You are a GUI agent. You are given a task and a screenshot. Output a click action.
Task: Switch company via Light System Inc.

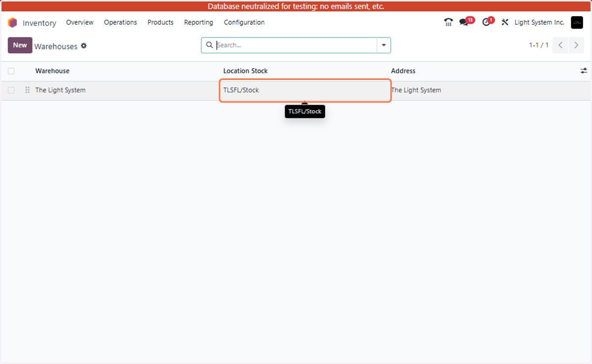click(539, 22)
